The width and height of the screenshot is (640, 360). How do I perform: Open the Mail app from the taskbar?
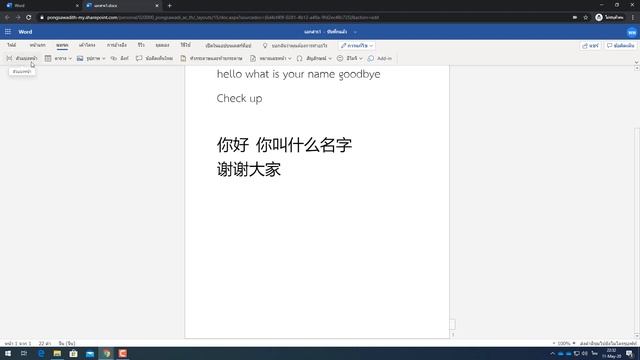tap(90, 353)
